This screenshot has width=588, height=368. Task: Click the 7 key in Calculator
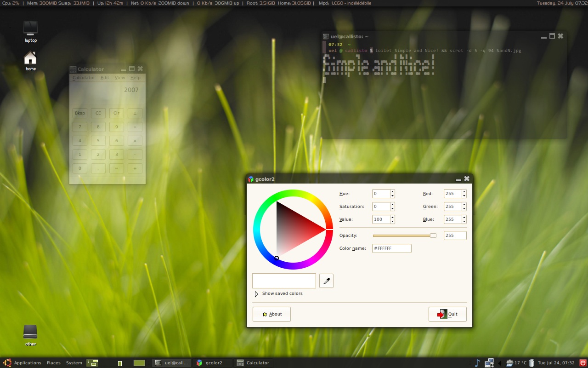[x=80, y=127]
